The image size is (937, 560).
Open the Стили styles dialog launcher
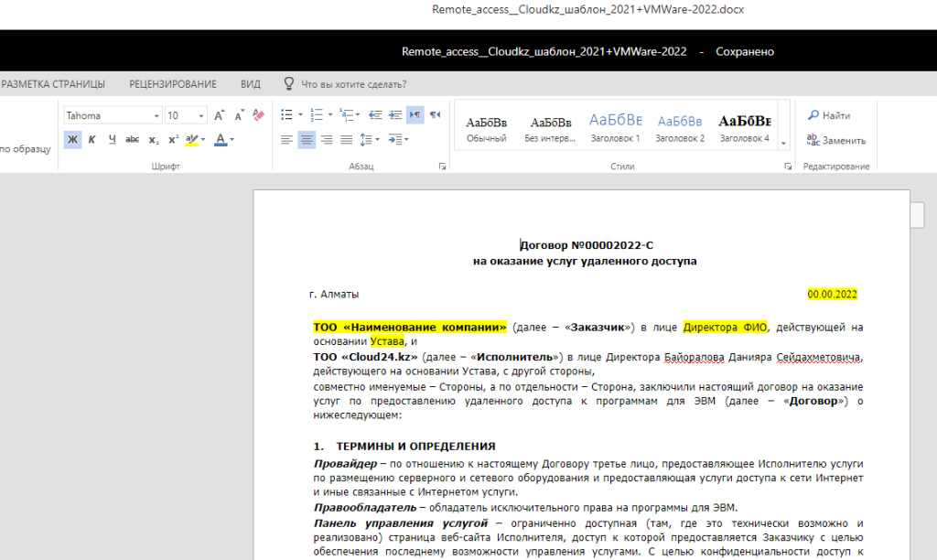[788, 167]
